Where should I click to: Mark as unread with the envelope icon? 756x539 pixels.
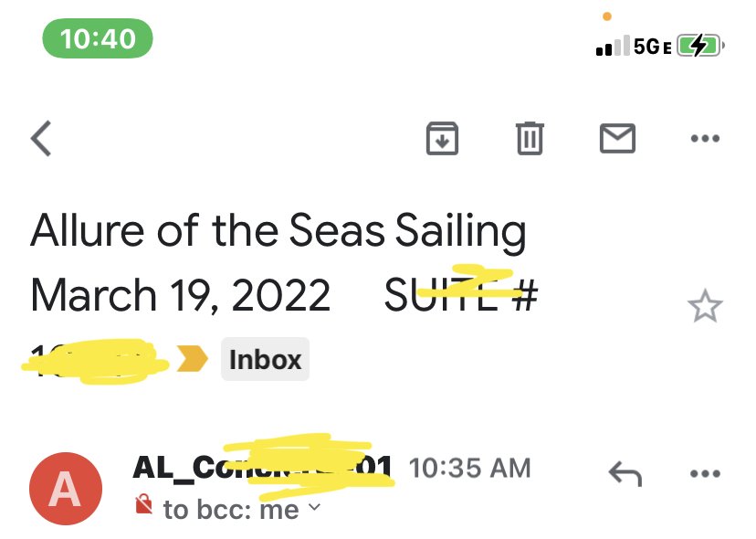[617, 139]
